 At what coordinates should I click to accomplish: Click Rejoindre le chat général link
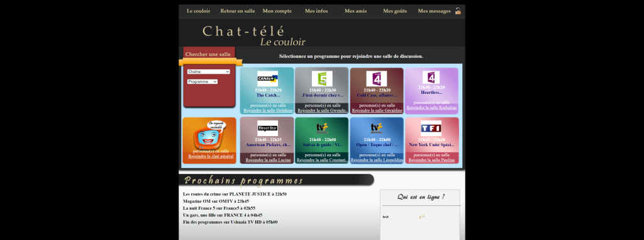[x=211, y=156]
